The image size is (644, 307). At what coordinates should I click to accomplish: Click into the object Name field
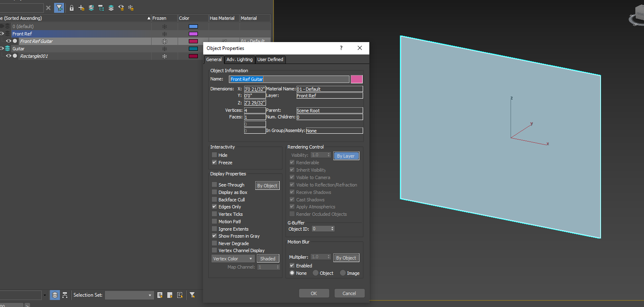pyautogui.click(x=289, y=79)
